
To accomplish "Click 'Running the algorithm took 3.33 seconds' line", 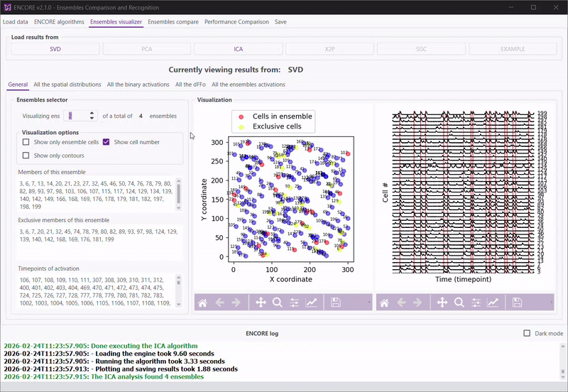I will (114, 361).
